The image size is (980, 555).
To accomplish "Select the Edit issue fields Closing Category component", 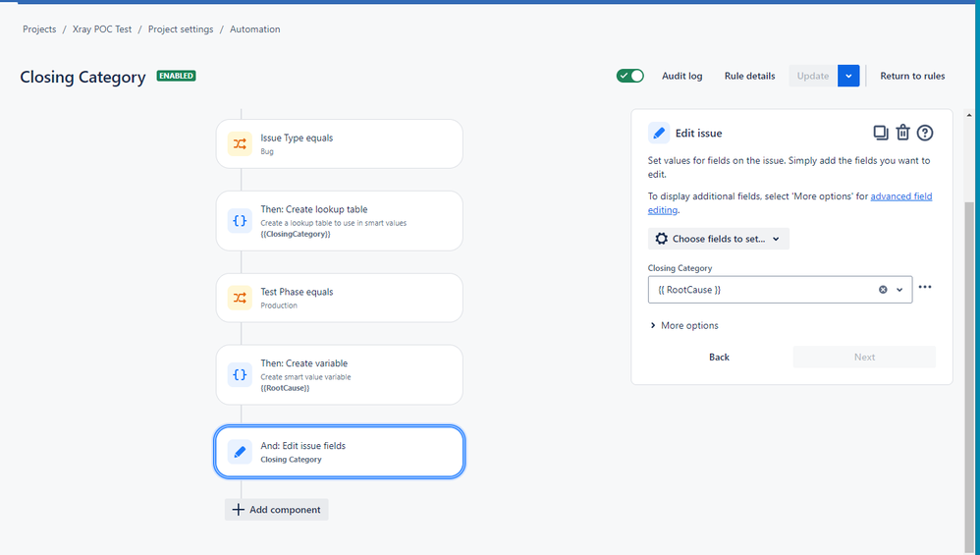I will tap(340, 452).
